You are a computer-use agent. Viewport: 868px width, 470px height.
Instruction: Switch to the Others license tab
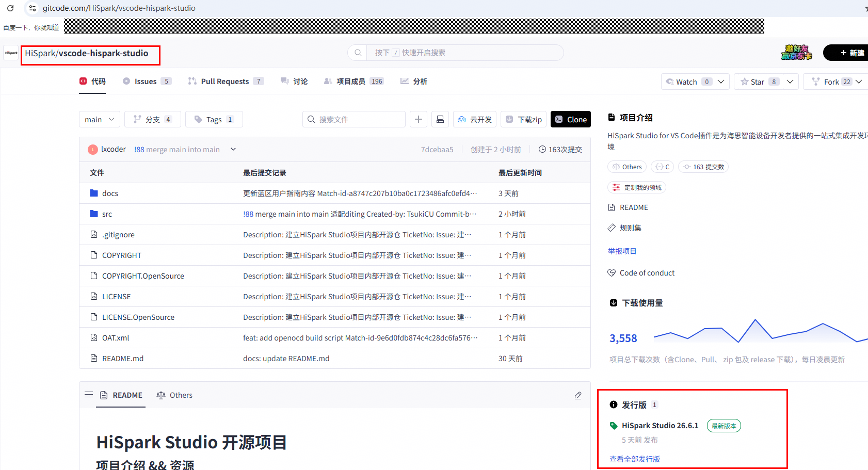pyautogui.click(x=174, y=395)
